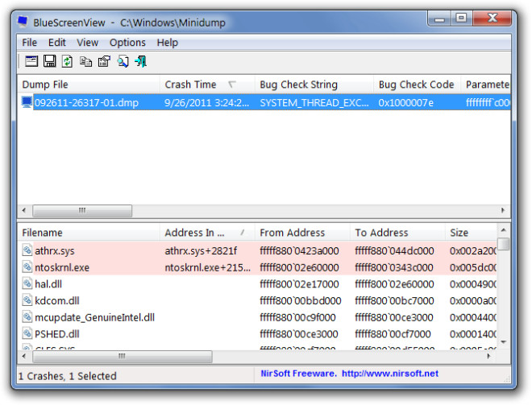Click the upper pane horizontal scrollbar thumb
The height and width of the screenshot is (405, 532).
(82, 210)
